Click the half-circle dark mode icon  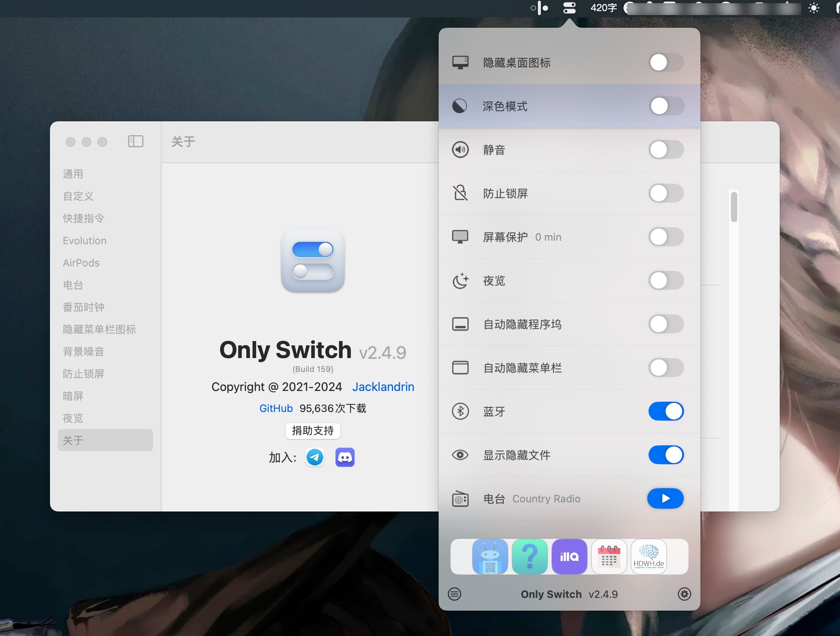460,106
